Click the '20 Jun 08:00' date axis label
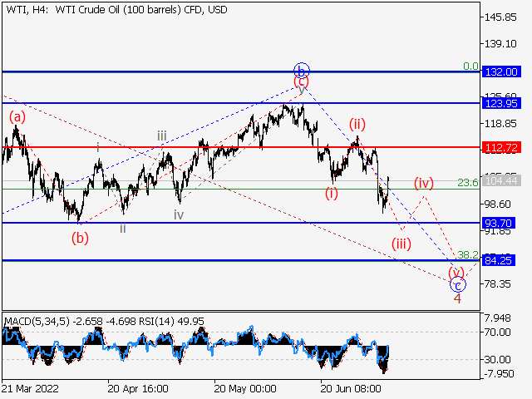 (351, 388)
